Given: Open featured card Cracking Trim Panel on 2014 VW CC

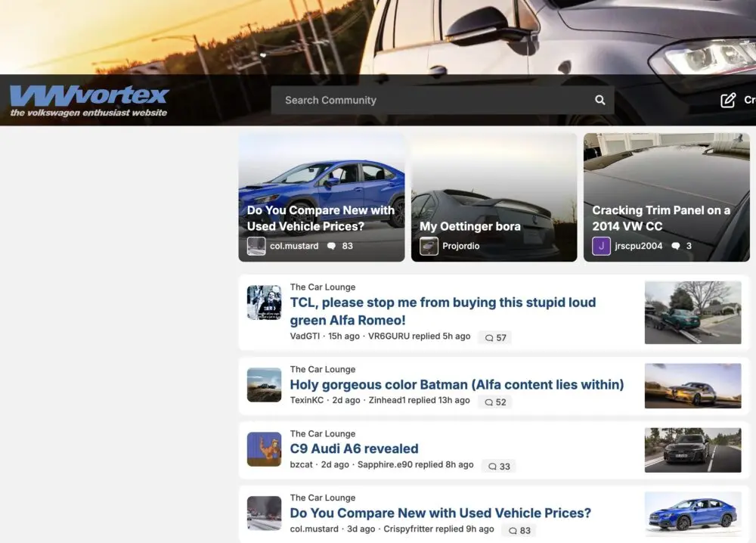Looking at the screenshot, I should coord(666,197).
